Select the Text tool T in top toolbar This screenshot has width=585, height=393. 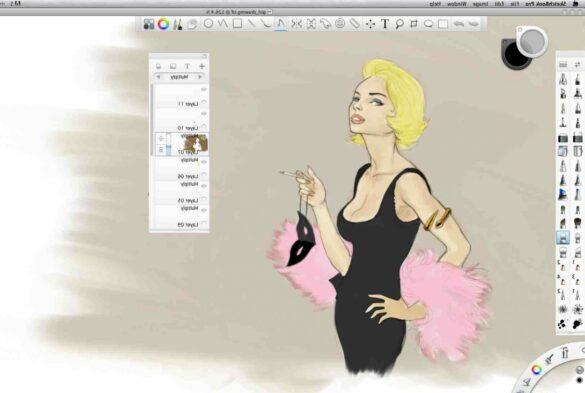pyautogui.click(x=385, y=24)
